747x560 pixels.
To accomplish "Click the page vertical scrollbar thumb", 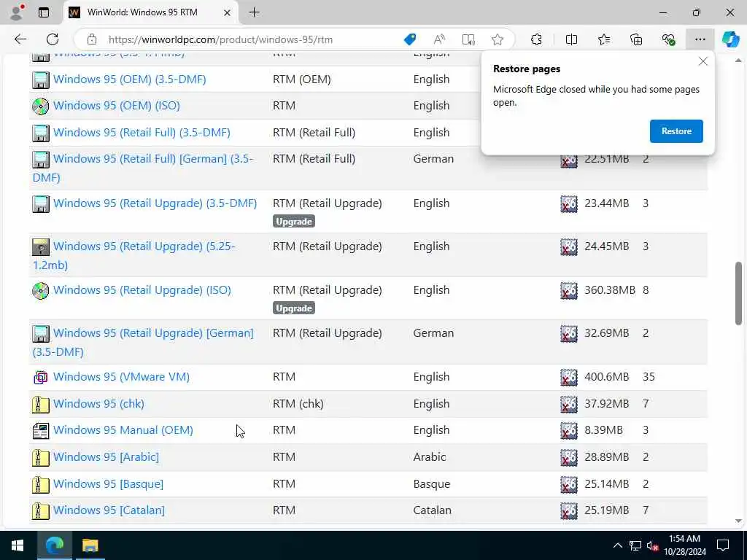I will coord(738,293).
